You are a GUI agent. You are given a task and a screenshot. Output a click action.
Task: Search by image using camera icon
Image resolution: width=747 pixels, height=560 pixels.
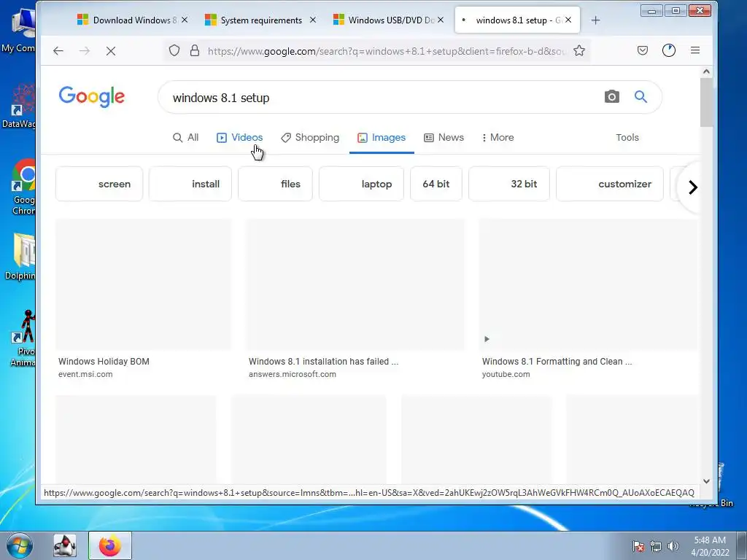612,97
